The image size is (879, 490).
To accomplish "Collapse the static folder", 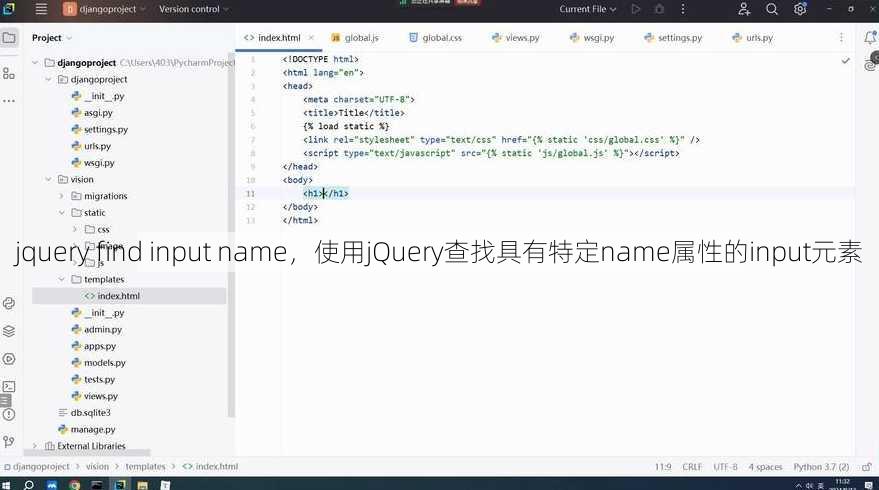I will 62,212.
